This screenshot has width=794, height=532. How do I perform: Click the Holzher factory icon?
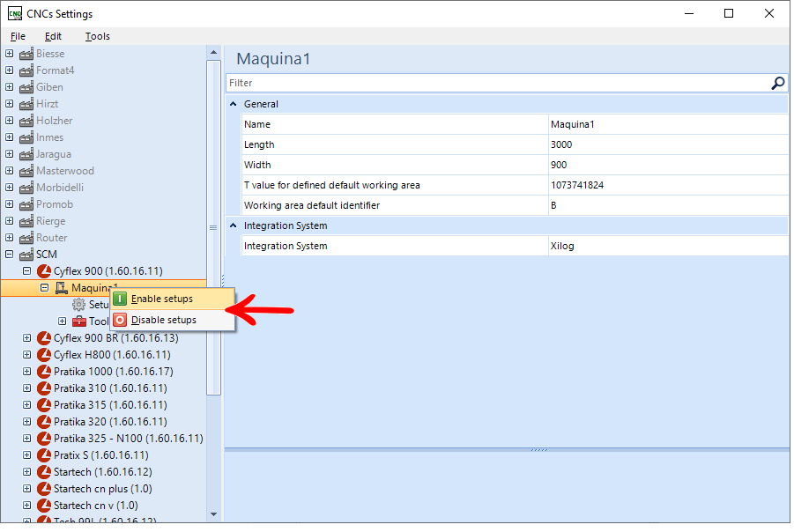[x=26, y=121]
